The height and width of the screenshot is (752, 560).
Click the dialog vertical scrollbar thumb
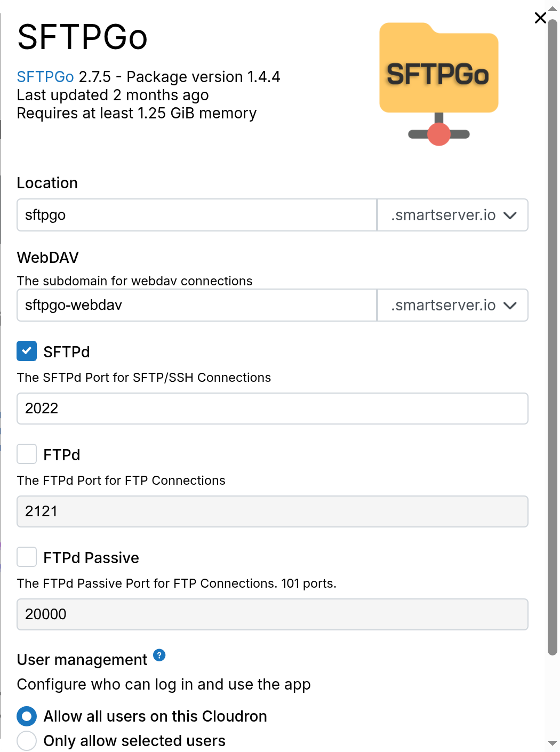coord(553,336)
